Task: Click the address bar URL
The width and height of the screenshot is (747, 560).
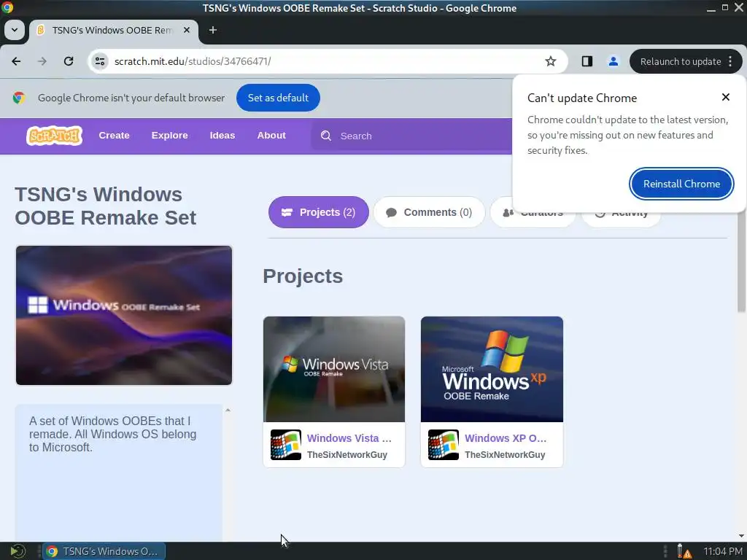Action: pyautogui.click(x=193, y=61)
